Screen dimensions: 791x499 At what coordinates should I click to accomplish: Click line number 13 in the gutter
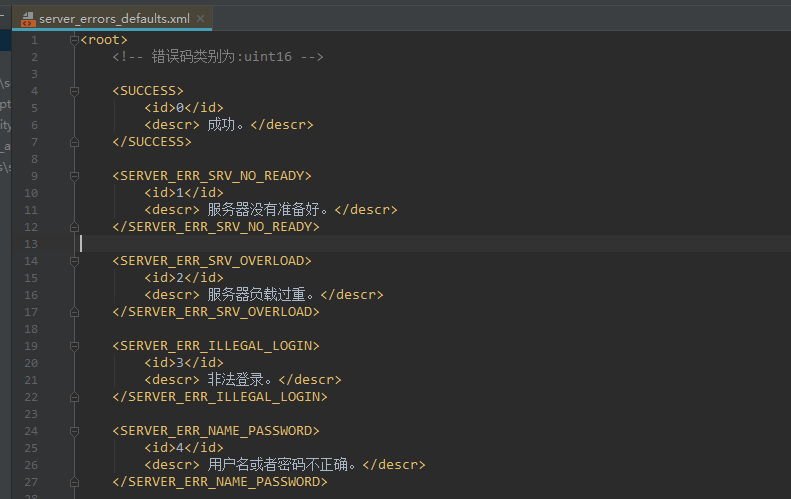pyautogui.click(x=34, y=244)
